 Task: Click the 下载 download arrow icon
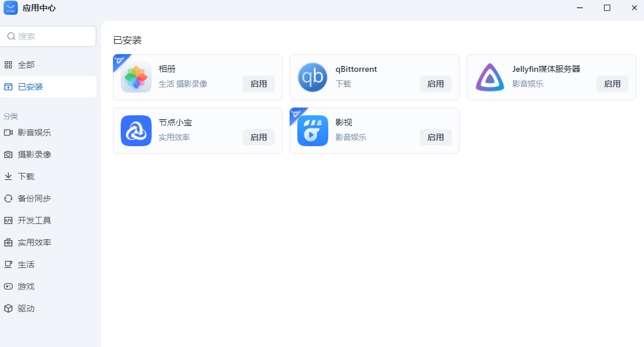pos(8,176)
